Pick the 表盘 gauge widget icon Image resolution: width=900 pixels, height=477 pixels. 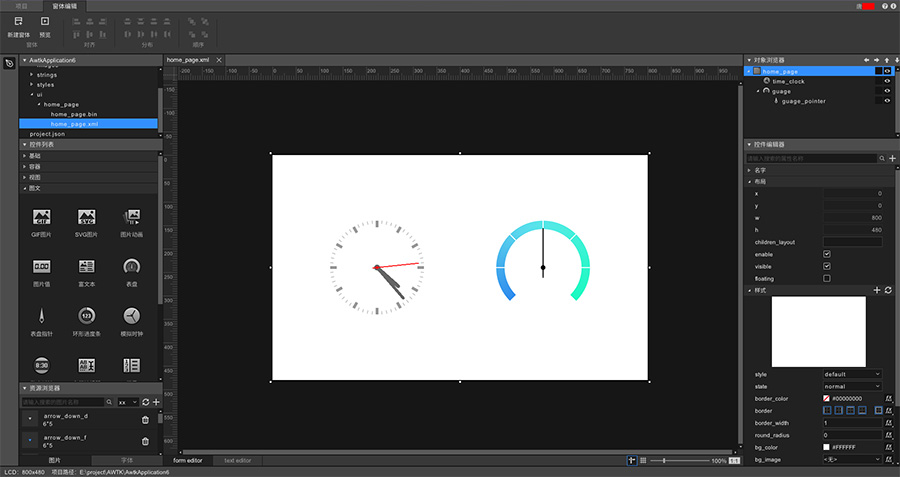(x=131, y=266)
